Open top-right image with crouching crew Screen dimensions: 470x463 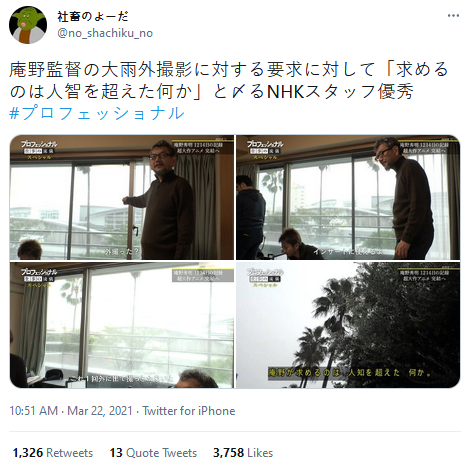pyautogui.click(x=348, y=197)
